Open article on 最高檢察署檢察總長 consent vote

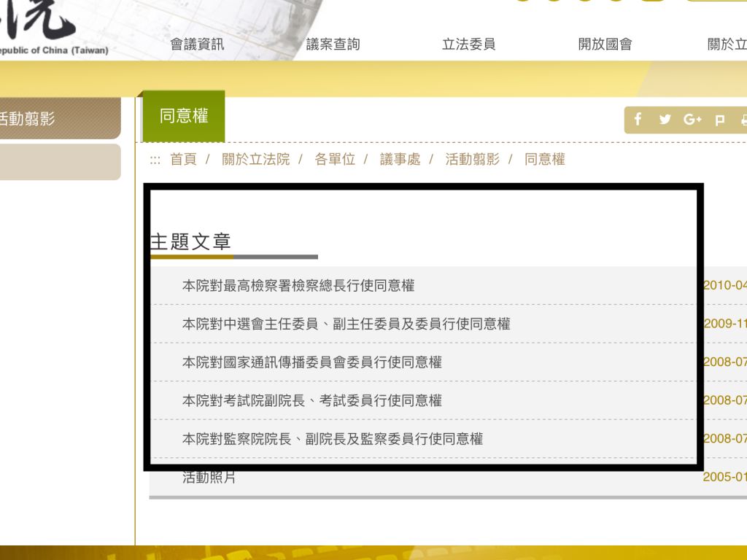coord(298,286)
